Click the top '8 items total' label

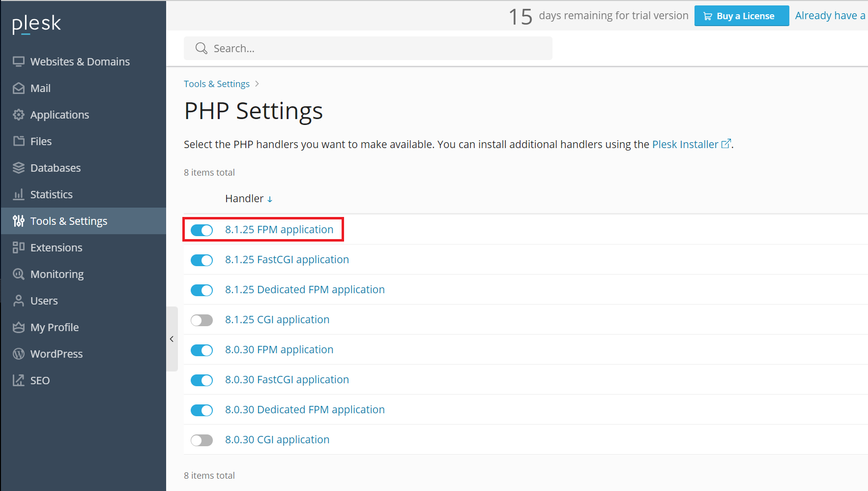tap(209, 173)
